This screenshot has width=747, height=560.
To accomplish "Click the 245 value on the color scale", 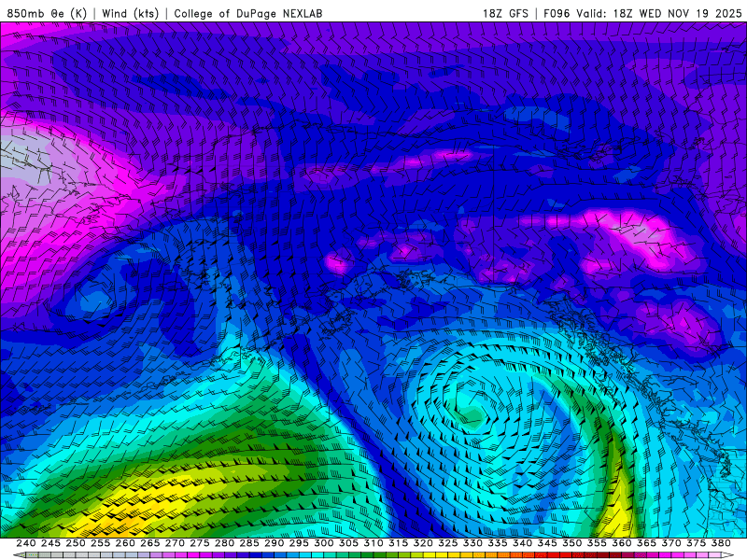I will [50, 543].
